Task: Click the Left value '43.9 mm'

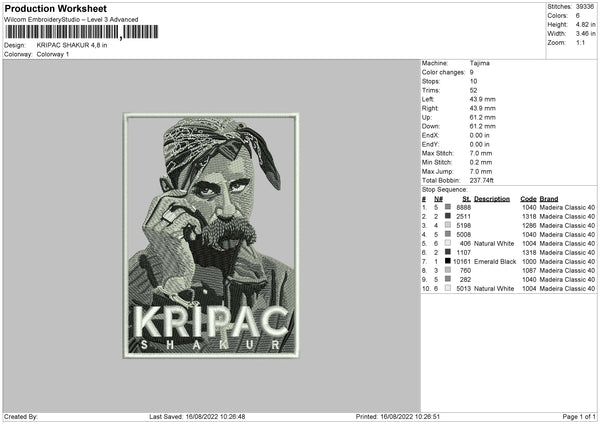Action: click(483, 99)
